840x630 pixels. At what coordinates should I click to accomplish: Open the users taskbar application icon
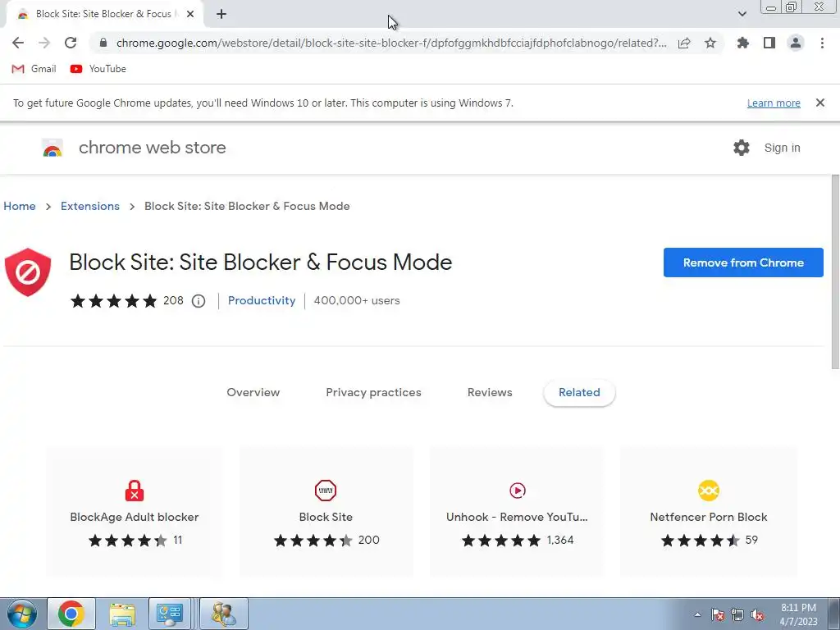(224, 614)
